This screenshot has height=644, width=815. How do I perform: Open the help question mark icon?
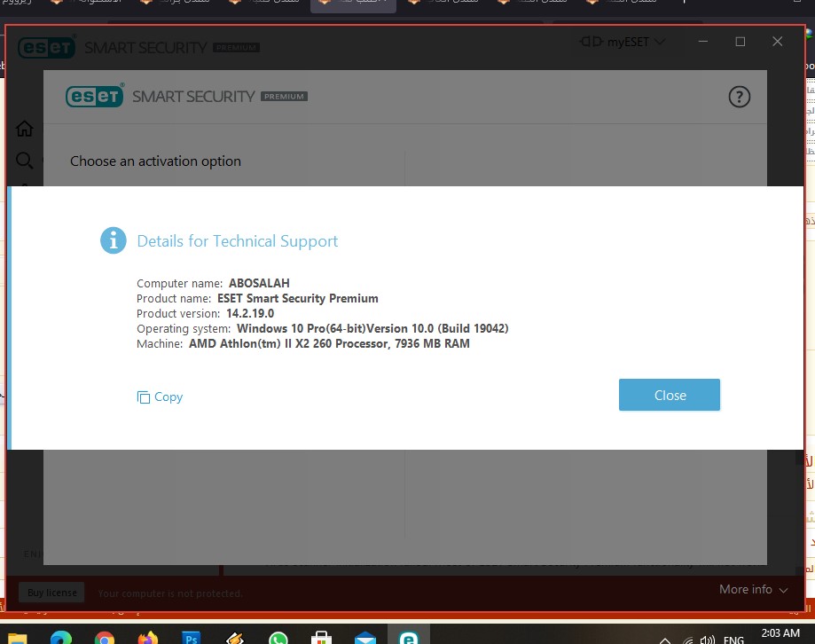pyautogui.click(x=739, y=97)
